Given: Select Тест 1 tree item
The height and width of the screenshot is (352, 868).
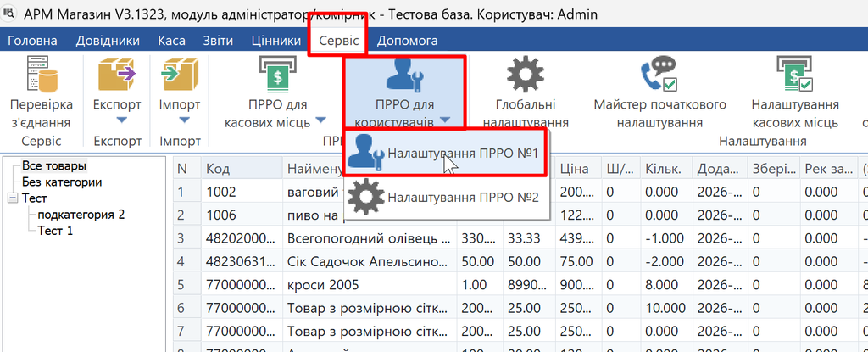Looking at the screenshot, I should pos(55,230).
